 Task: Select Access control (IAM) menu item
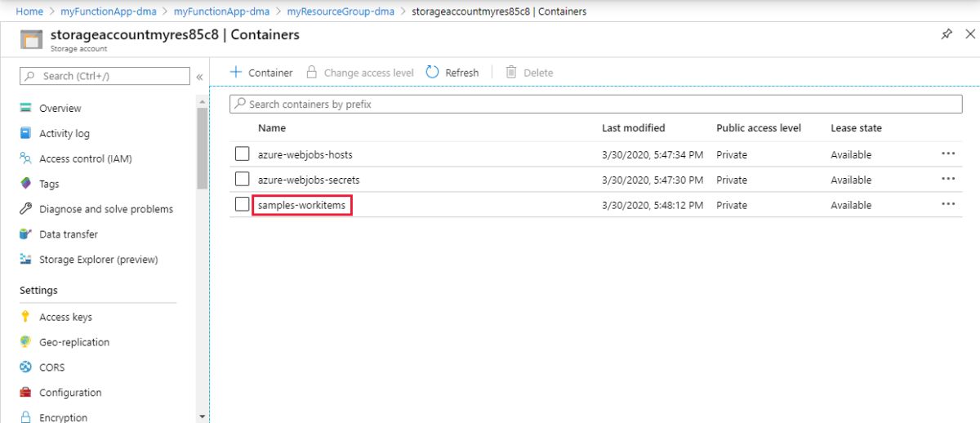click(x=86, y=158)
